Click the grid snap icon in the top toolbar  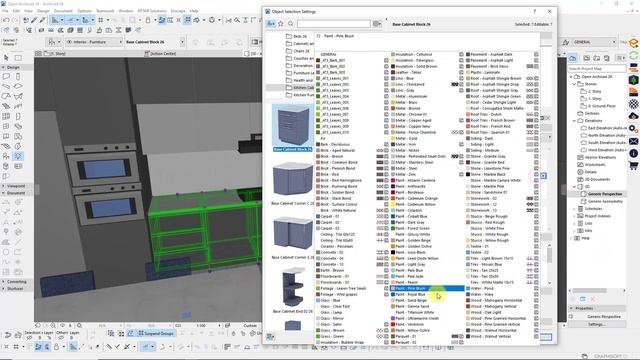click(100, 20)
